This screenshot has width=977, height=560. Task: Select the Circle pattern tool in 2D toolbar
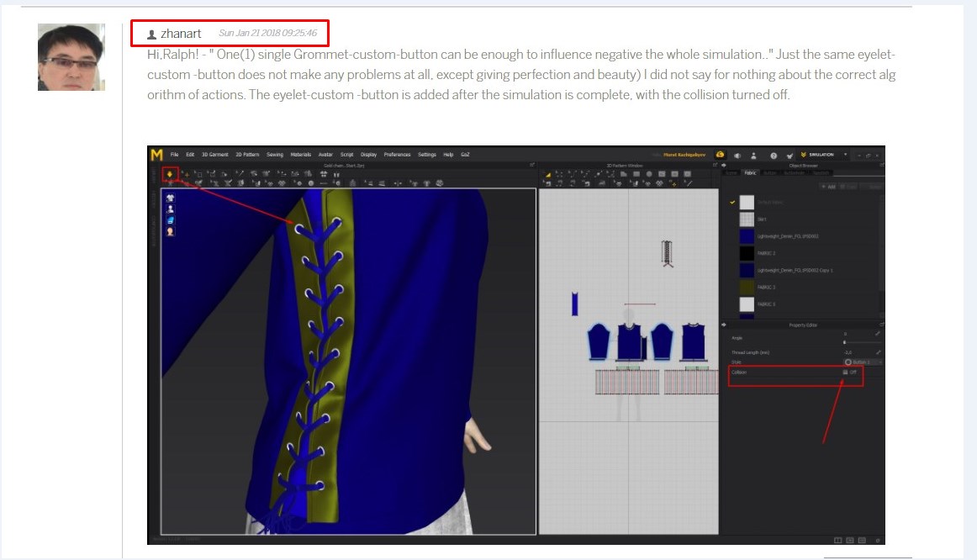(x=649, y=174)
